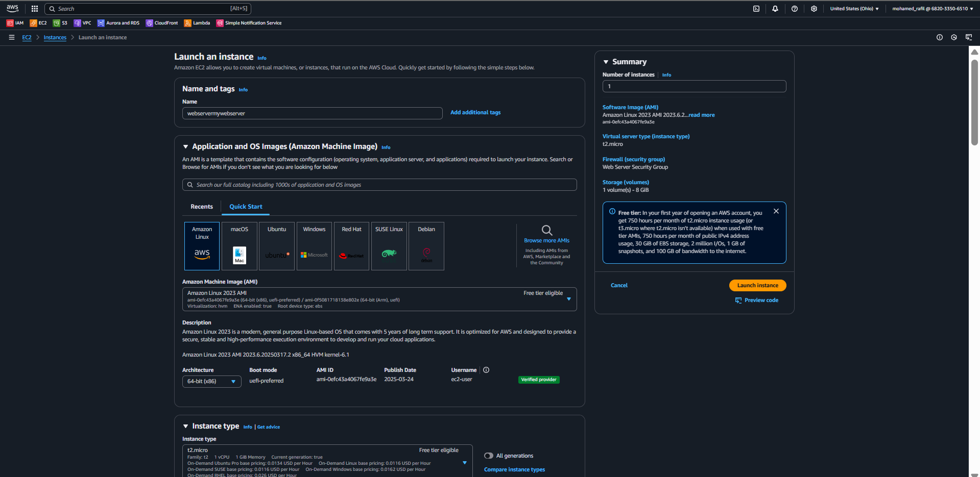
Task: Switch to the Quick Start tab
Action: tap(246, 207)
